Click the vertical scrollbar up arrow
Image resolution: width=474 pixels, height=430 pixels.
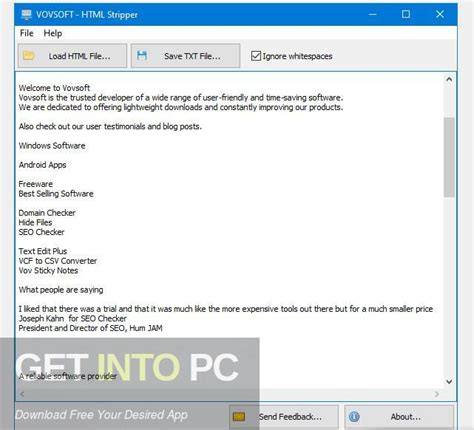coord(449,79)
